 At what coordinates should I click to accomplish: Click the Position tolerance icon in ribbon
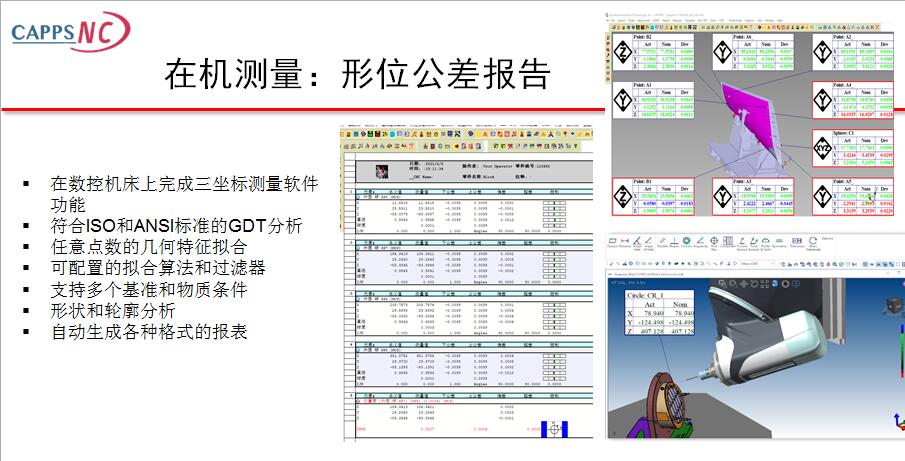click(x=714, y=241)
